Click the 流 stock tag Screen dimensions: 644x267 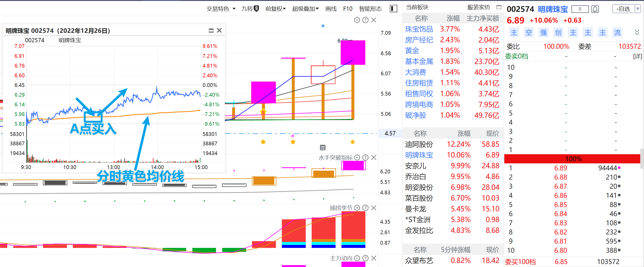(x=617, y=33)
